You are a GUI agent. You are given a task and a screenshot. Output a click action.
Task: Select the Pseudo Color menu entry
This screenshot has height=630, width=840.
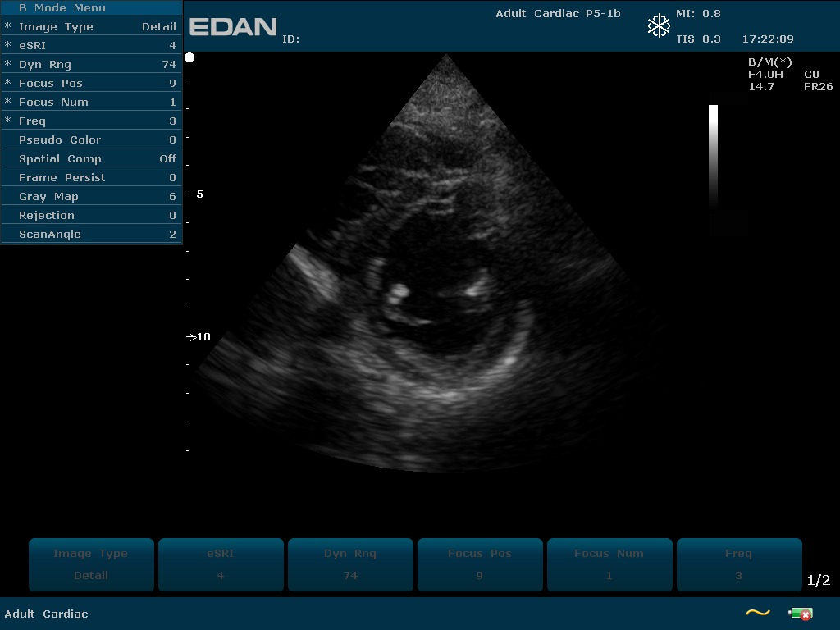(91, 139)
